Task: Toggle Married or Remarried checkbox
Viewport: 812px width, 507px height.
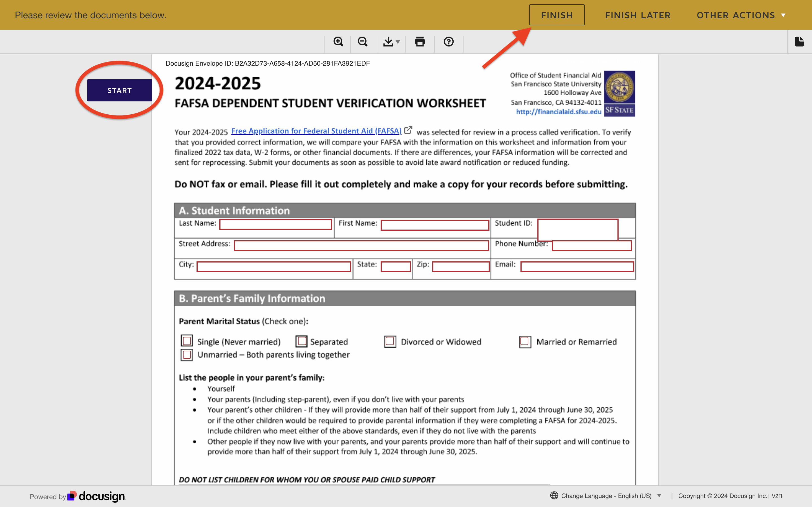Action: tap(524, 342)
